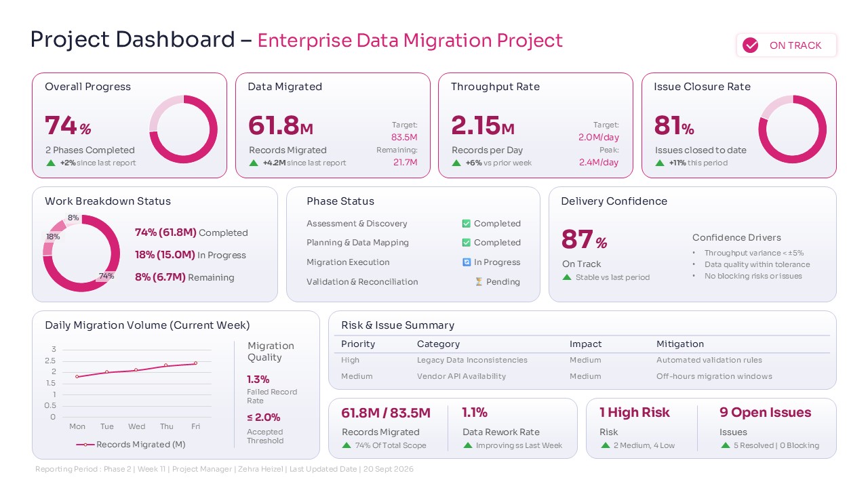
Task: Select the ON TRACK status badge
Action: (787, 45)
